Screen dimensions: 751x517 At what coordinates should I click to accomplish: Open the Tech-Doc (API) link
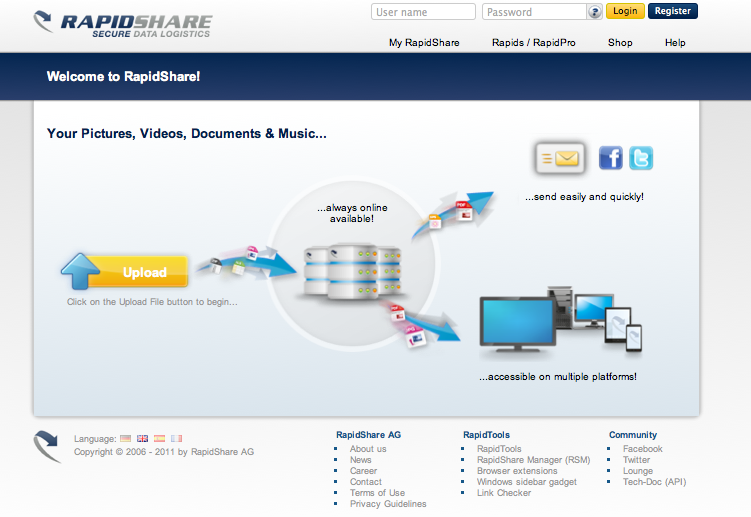point(655,482)
